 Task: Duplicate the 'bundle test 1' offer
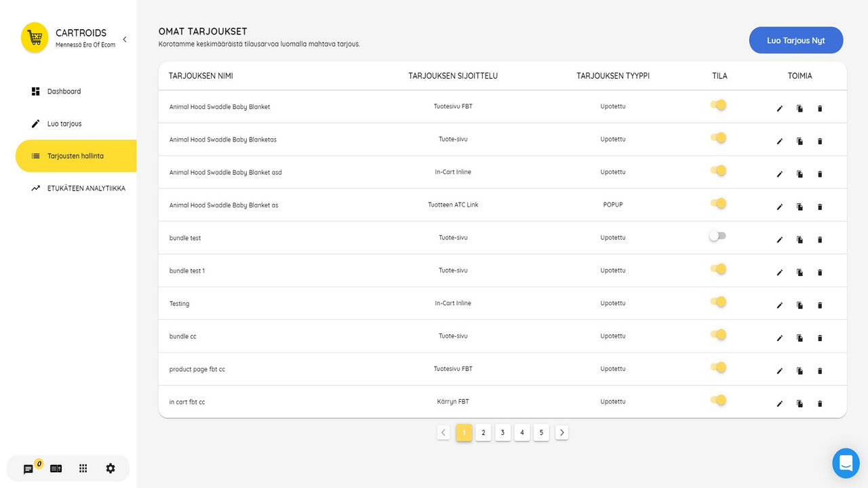[x=800, y=272]
